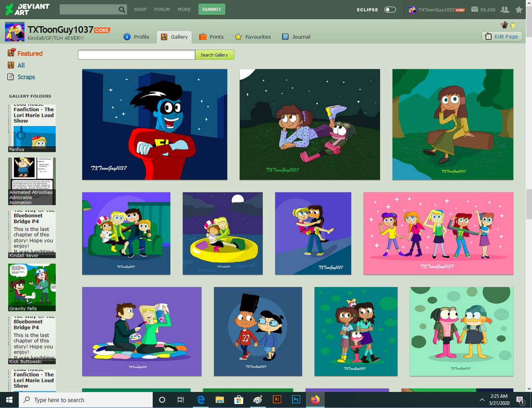This screenshot has height=408, width=532.
Task: Open the pink background five girls artwork
Action: point(438,233)
